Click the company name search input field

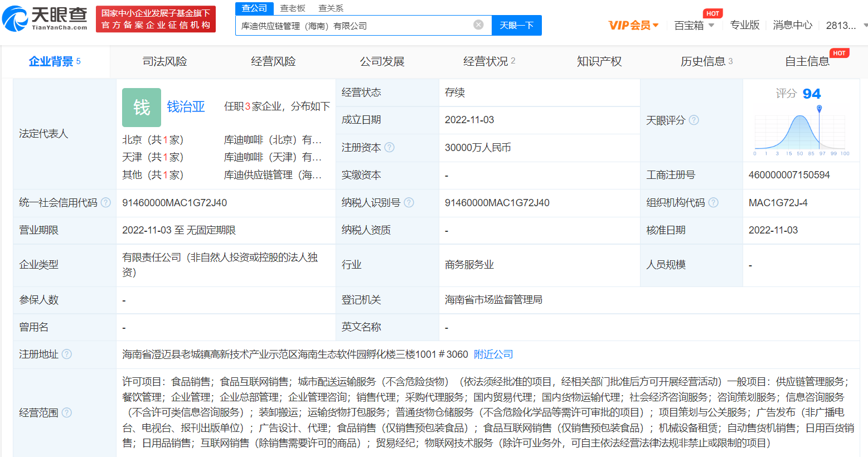point(354,26)
